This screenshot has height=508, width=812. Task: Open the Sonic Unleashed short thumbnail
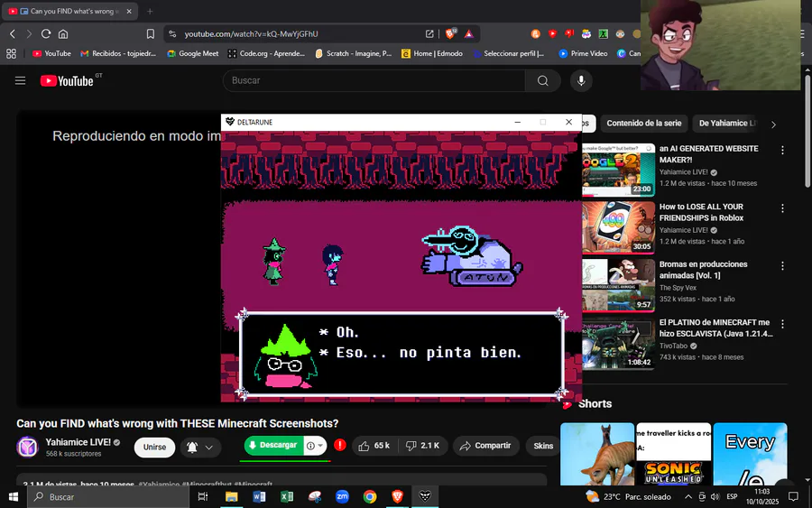click(x=673, y=454)
